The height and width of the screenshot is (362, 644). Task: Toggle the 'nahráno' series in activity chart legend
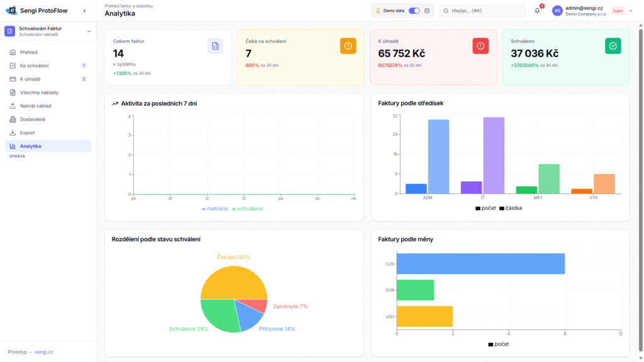pyautogui.click(x=214, y=208)
